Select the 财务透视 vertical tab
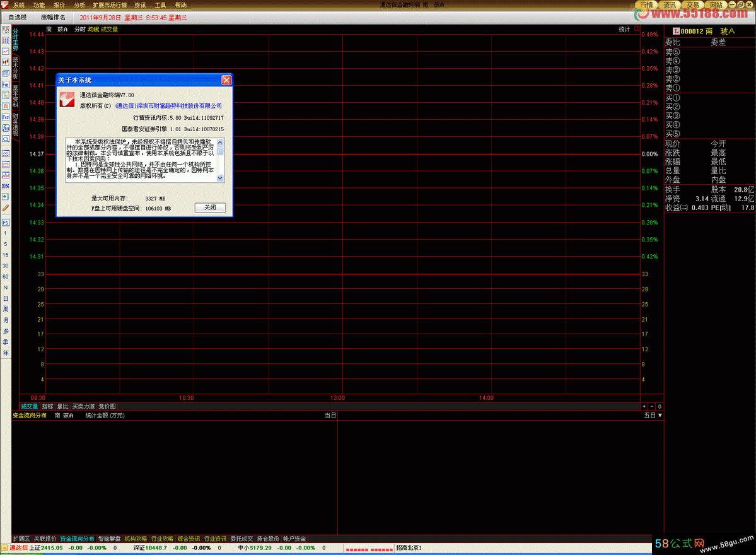 [x=15, y=124]
